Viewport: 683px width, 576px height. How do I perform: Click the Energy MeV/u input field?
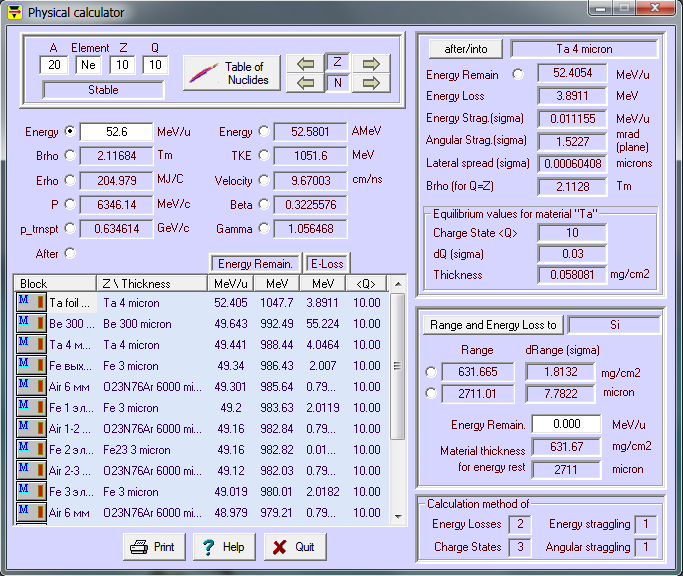115,132
